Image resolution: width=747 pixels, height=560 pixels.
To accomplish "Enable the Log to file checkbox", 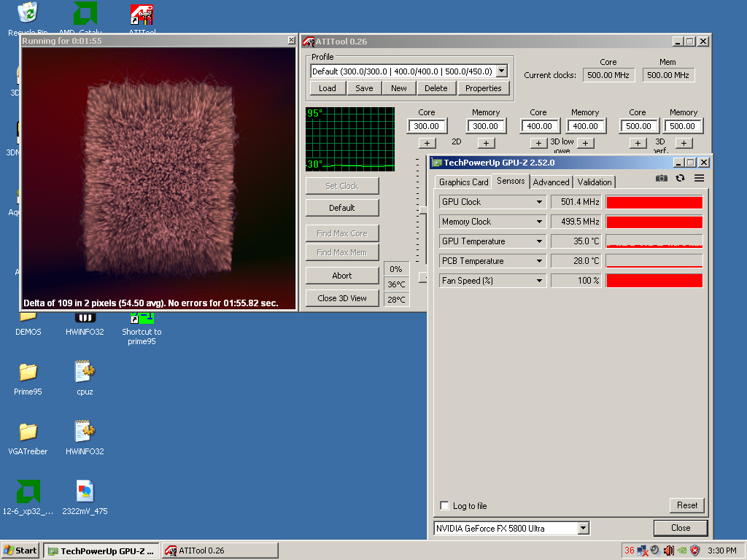I will pos(444,505).
